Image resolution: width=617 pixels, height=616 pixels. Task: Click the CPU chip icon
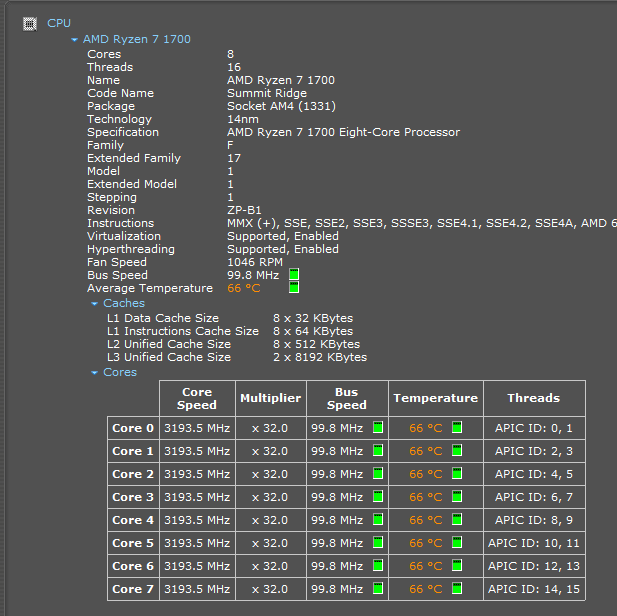point(30,24)
